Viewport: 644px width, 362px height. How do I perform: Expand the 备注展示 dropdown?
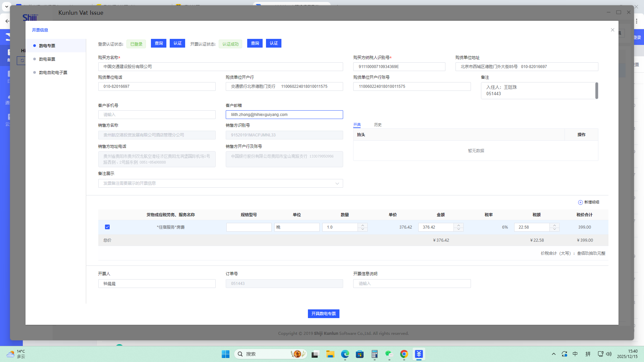tap(337, 183)
